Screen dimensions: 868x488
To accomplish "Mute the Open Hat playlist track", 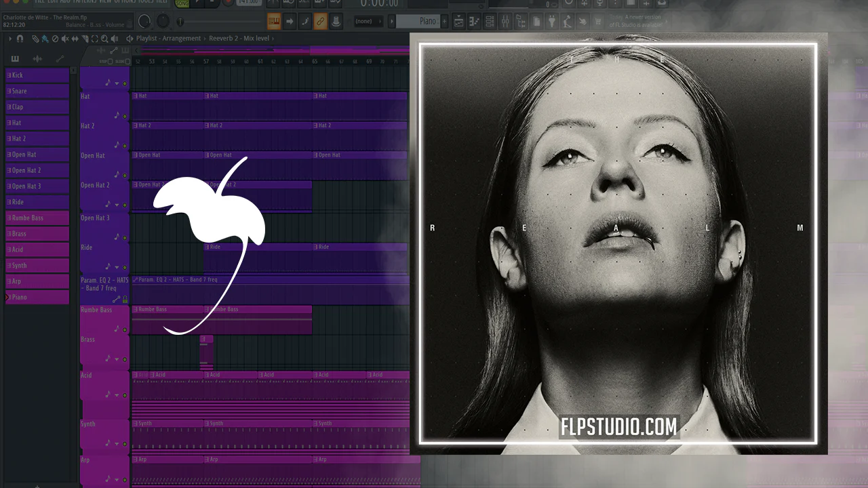I will point(124,176).
